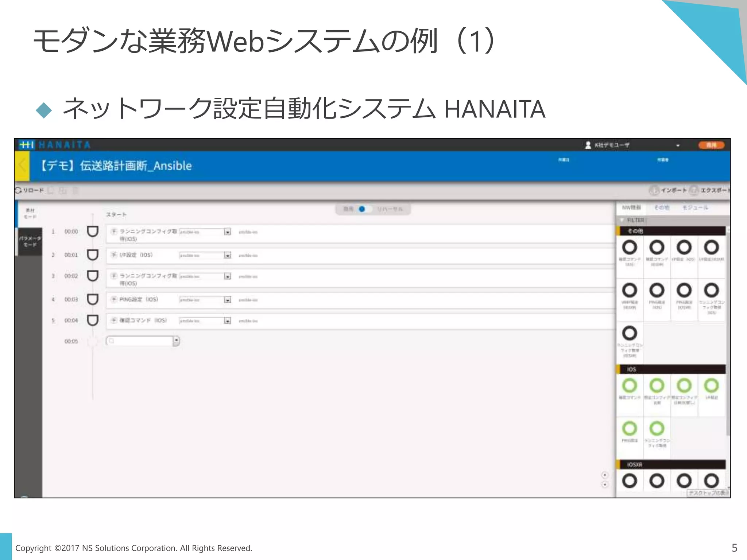Click the エクスポート export button

pos(710,190)
